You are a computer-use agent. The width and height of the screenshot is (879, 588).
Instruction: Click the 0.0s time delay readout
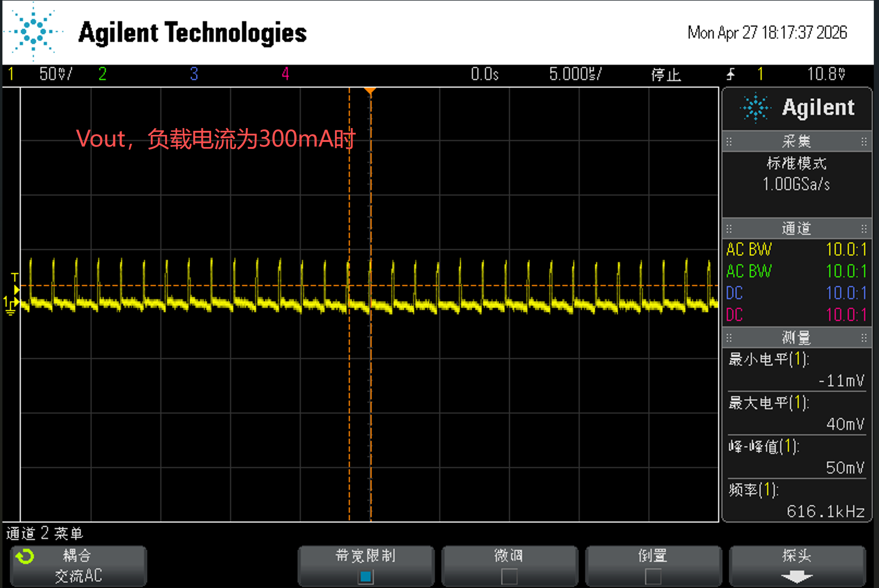[485, 74]
